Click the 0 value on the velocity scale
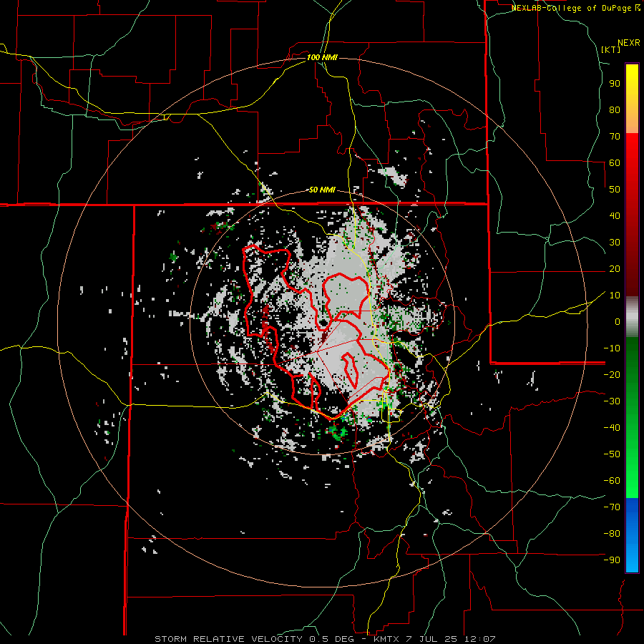 click(x=618, y=322)
